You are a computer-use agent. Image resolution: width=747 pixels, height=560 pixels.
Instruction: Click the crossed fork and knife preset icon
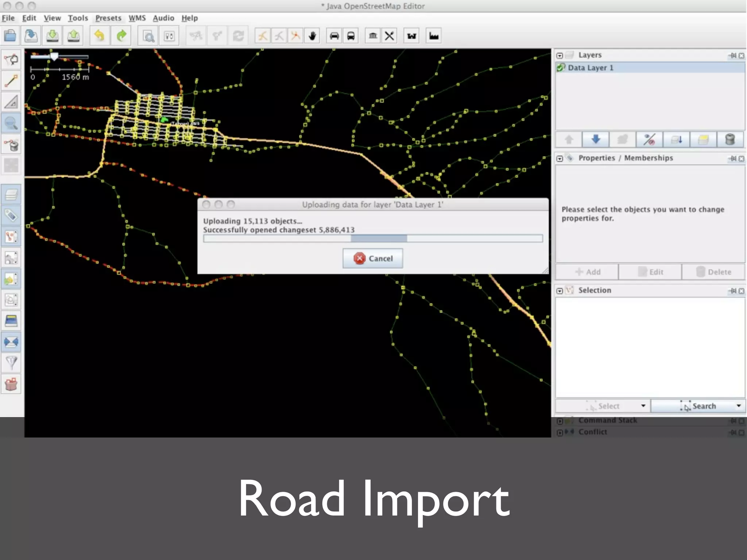(x=390, y=36)
